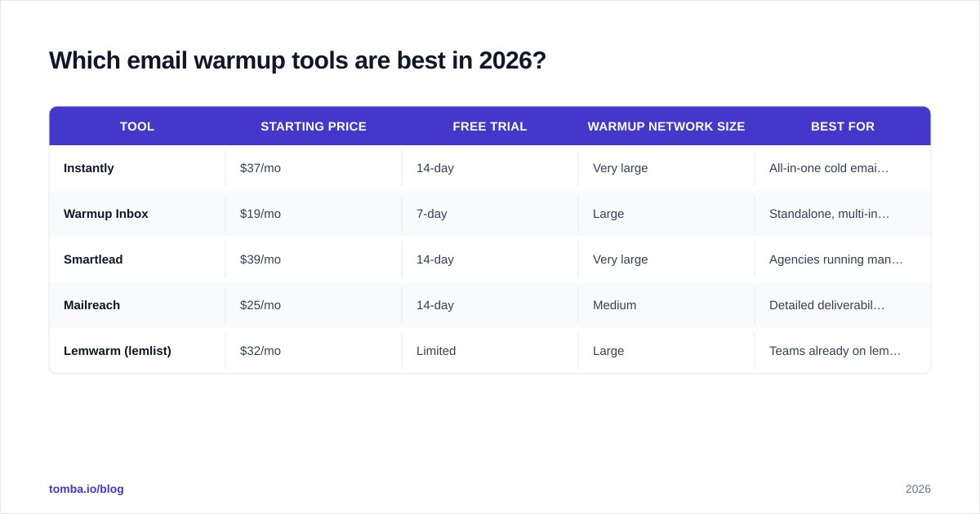Select the Instantly tool name cell
Viewport: 980px width, 514px height.
137,168
